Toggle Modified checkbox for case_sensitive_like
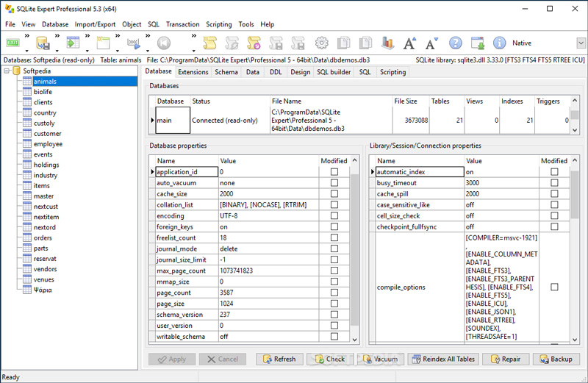588x383 pixels. click(x=554, y=205)
